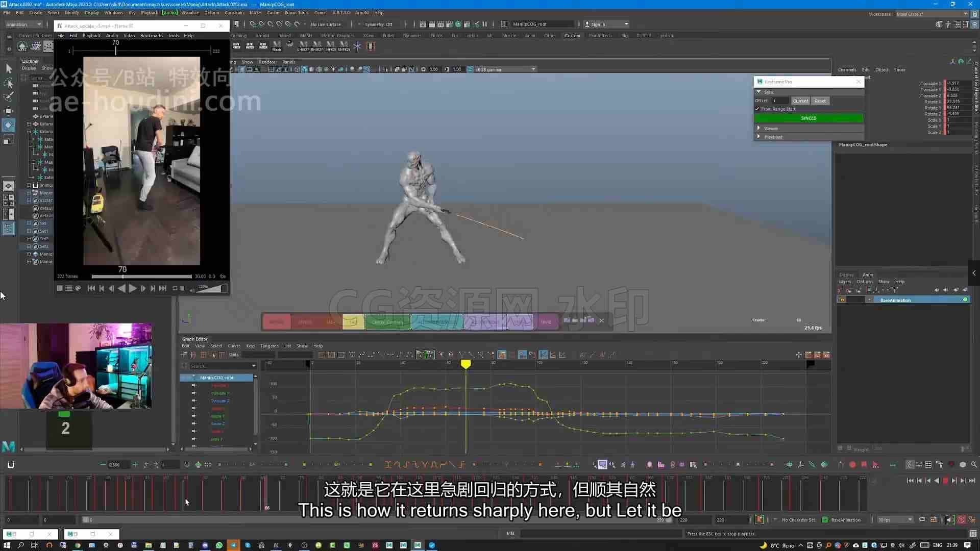Click the green IPR render icon
The width and height of the screenshot is (980, 551).
coord(458,24)
